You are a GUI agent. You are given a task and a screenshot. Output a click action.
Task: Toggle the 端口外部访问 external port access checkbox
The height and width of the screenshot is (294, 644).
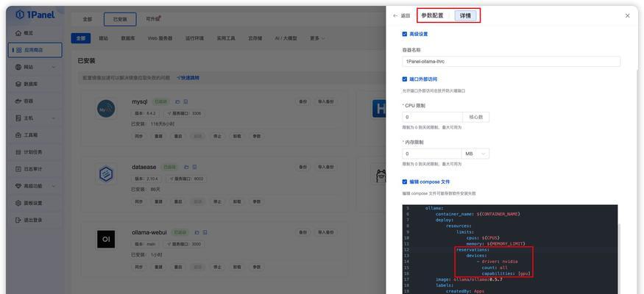point(405,79)
